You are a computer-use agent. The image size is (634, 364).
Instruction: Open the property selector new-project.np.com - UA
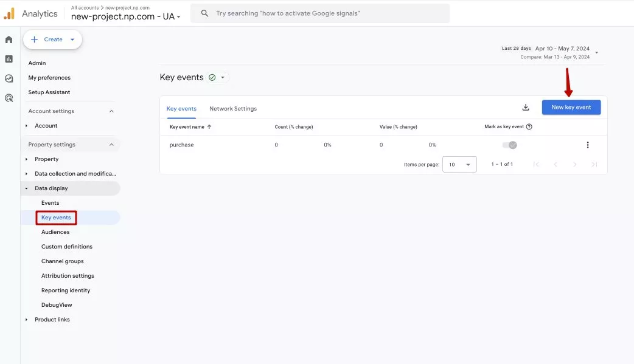coord(125,16)
